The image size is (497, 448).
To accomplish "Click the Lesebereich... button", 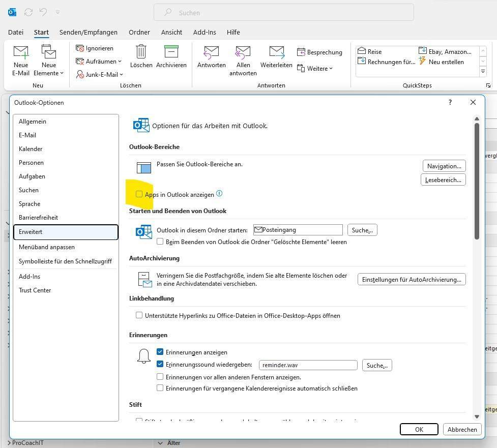I will (443, 180).
